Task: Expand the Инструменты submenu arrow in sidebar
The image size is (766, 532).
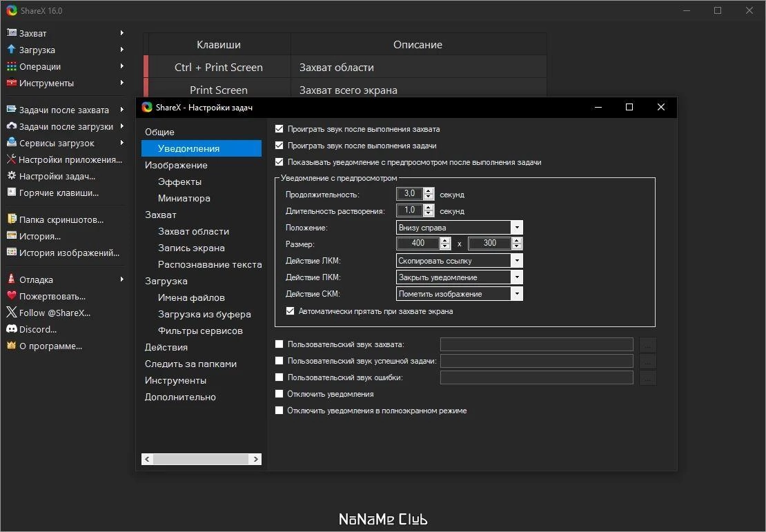Action: [x=122, y=83]
